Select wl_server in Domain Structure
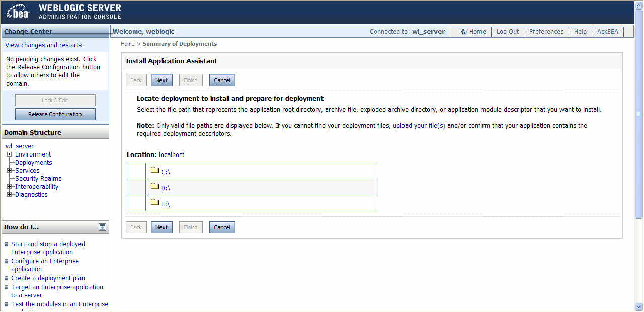644x312 pixels. coord(20,146)
